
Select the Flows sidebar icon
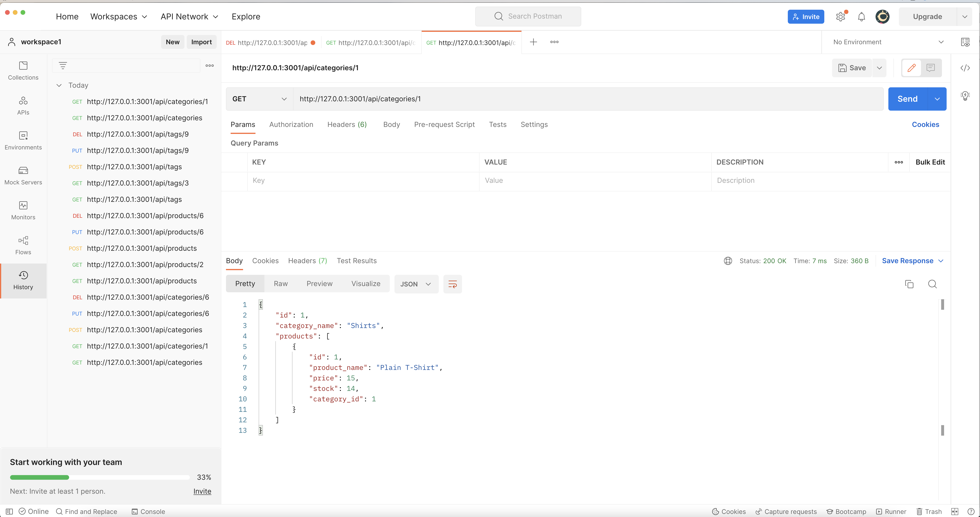23,245
